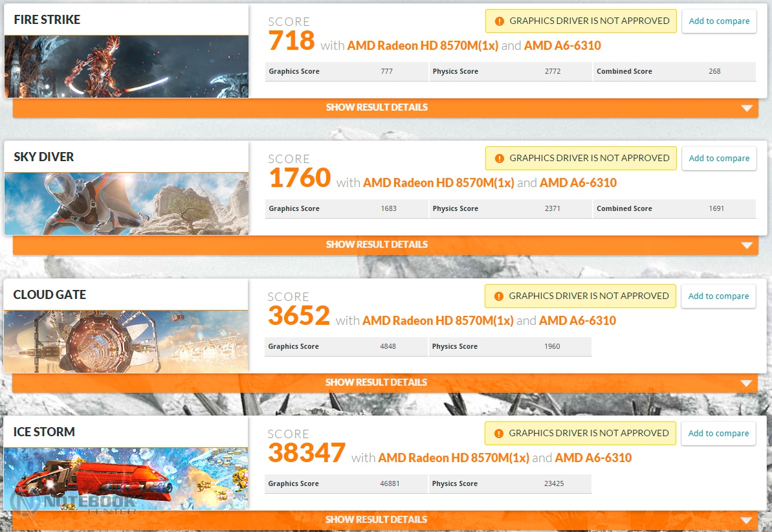This screenshot has width=772, height=532.
Task: Expand Cloud Gate result details arrow
Action: click(746, 383)
